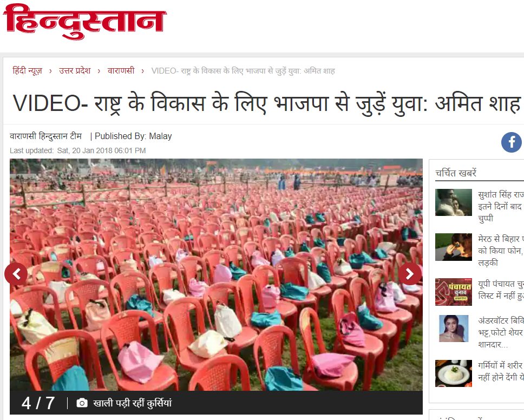Image resolution: width=524 pixels, height=420 pixels.
Task: Open उत्तर प्रदेश breadcrumb link
Action: [75, 71]
